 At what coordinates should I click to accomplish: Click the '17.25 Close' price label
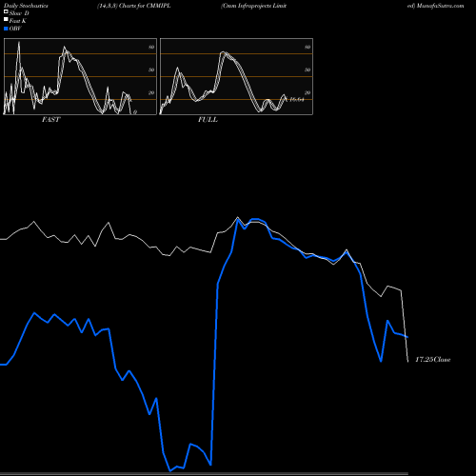433,360
